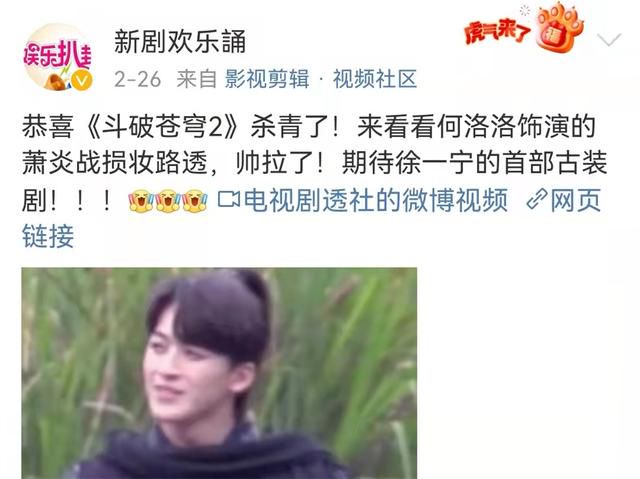640x479 pixels.
Task: Click the 《斗破苍穹2》 post text
Action: (162, 127)
